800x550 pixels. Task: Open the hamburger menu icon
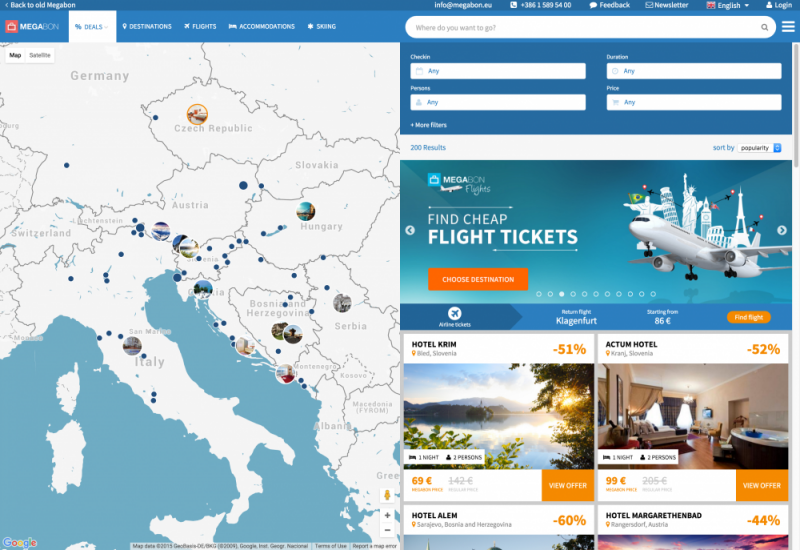pos(788,27)
